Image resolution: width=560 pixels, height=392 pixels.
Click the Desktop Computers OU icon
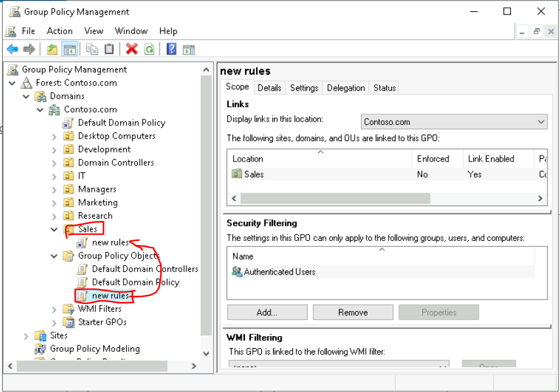click(x=68, y=136)
